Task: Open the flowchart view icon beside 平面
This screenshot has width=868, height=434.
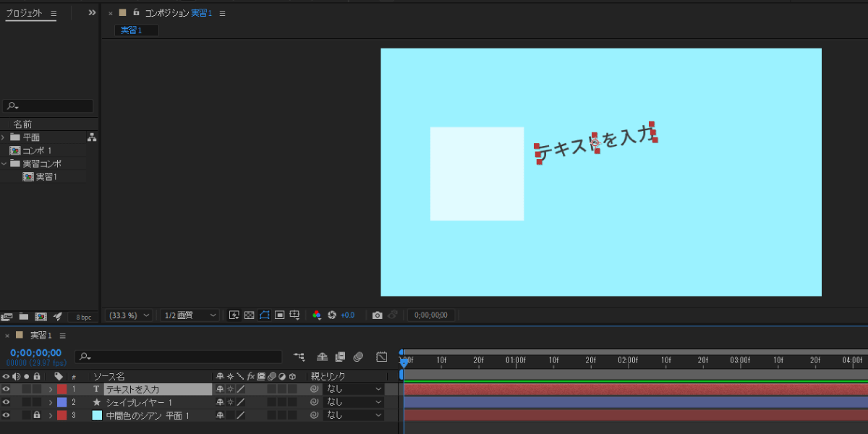Action: coord(92,137)
